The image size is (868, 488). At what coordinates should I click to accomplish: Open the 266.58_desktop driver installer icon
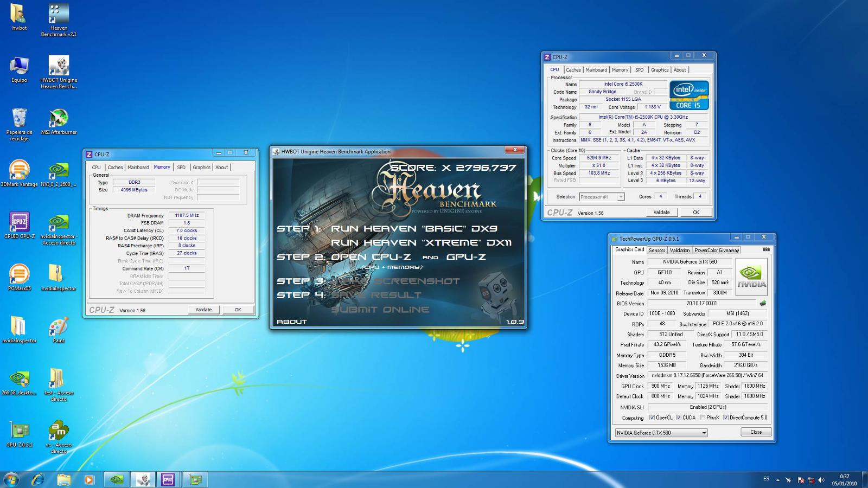(x=19, y=382)
